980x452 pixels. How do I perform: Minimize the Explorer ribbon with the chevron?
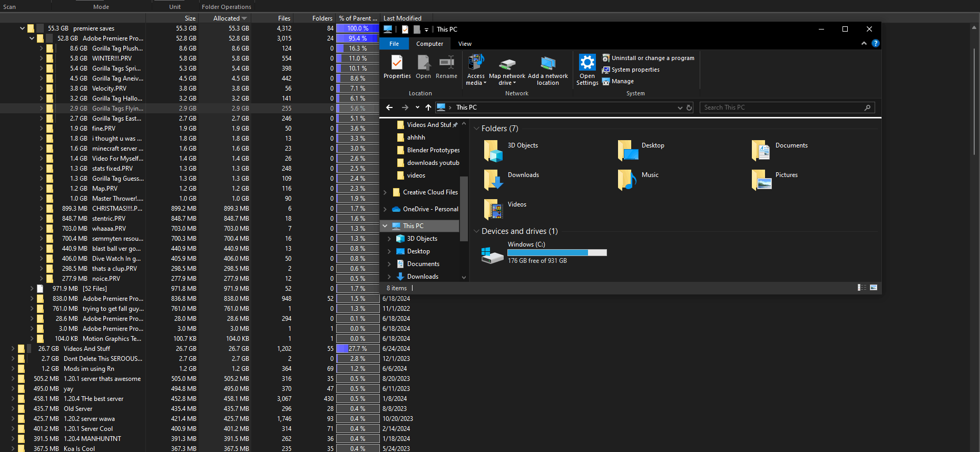(864, 44)
